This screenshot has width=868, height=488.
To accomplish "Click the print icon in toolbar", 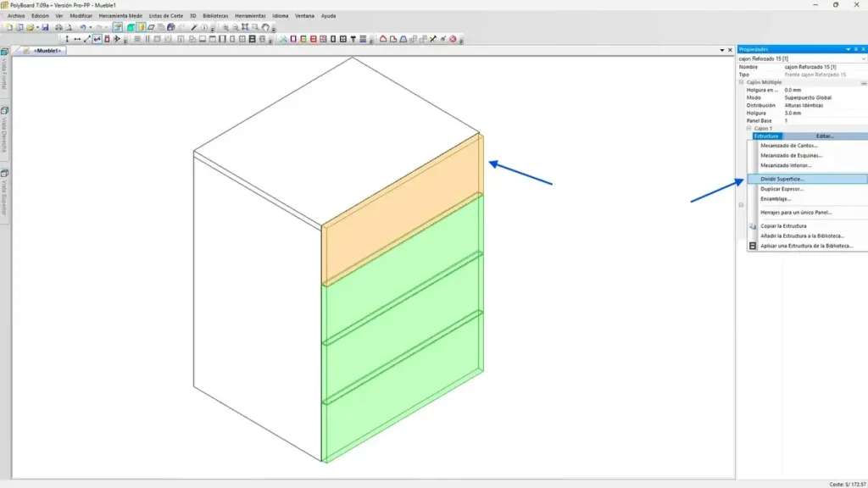I will tap(58, 27).
